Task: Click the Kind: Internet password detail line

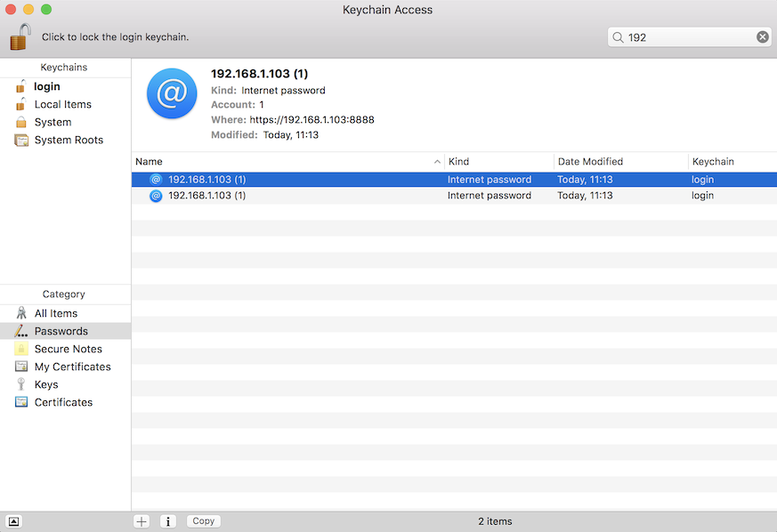Action: [x=268, y=91]
